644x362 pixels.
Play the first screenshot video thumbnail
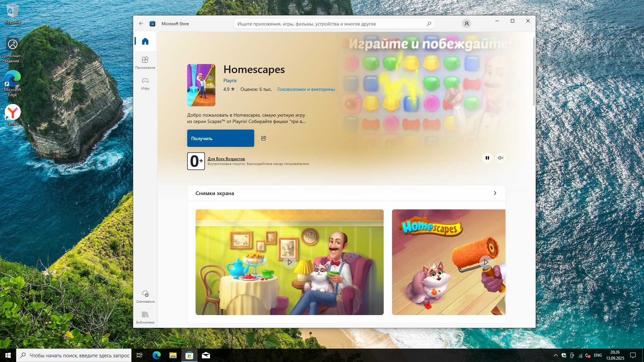tap(289, 262)
